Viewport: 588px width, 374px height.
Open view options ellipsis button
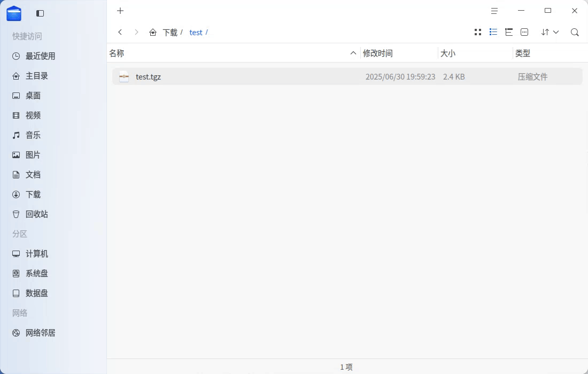pos(524,32)
